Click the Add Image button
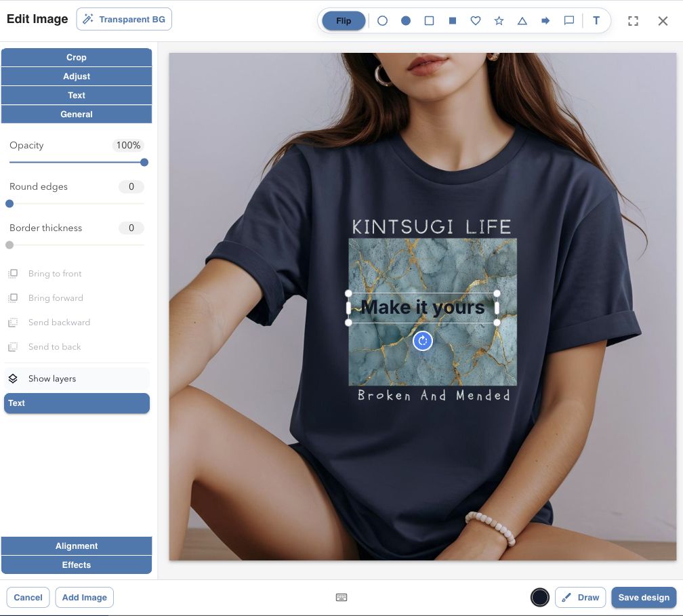The height and width of the screenshot is (616, 683). [85, 597]
